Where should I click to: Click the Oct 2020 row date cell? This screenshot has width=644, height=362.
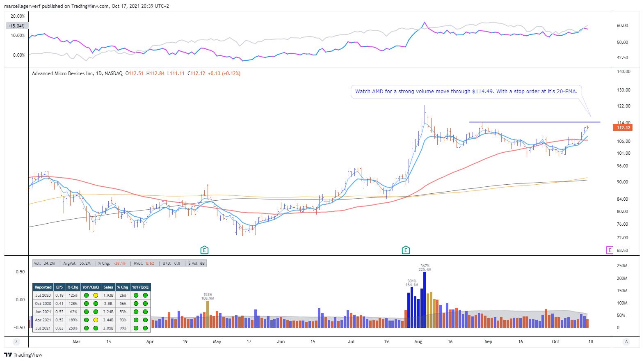43,304
